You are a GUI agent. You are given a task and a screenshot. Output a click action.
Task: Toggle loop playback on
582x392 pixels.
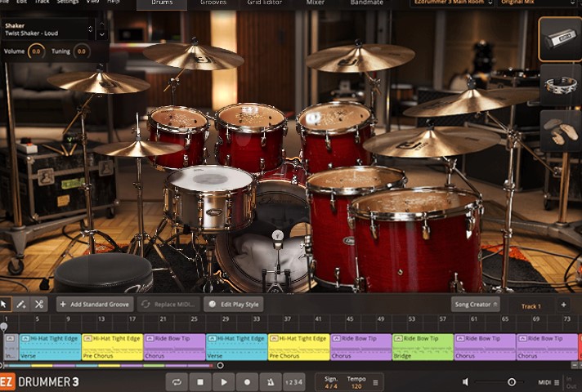(x=176, y=381)
